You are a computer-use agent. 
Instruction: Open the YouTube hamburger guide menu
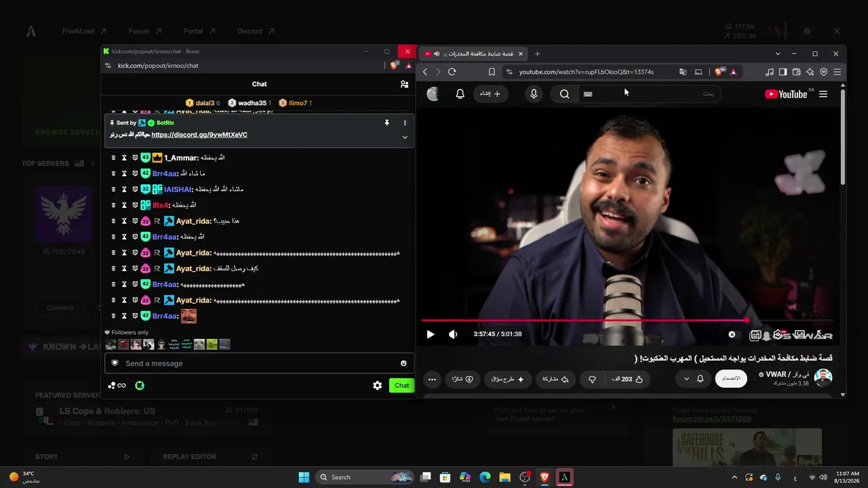point(823,94)
